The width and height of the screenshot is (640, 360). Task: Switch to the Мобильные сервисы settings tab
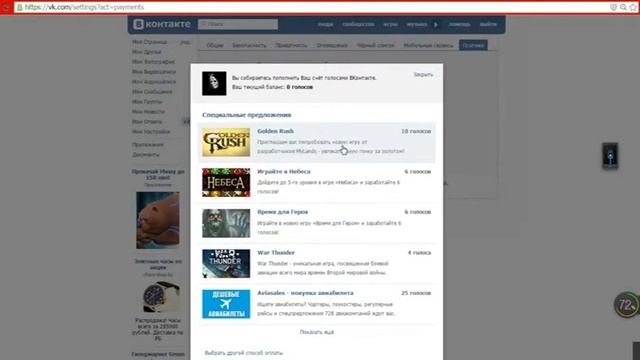[x=428, y=45]
